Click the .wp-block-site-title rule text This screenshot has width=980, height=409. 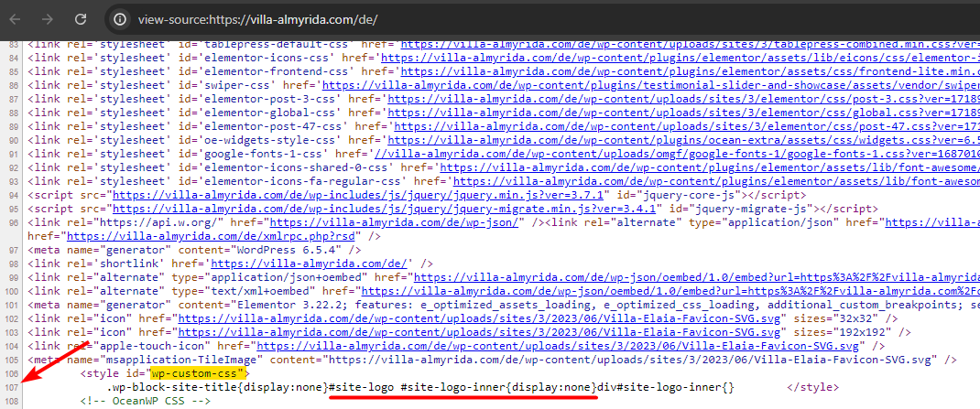point(217,386)
